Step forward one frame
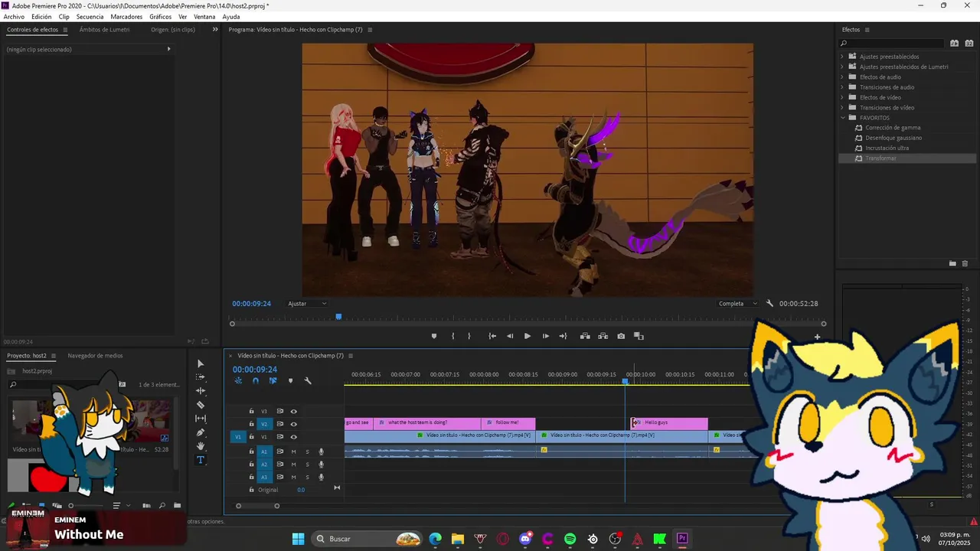The image size is (980, 551). [x=545, y=336]
